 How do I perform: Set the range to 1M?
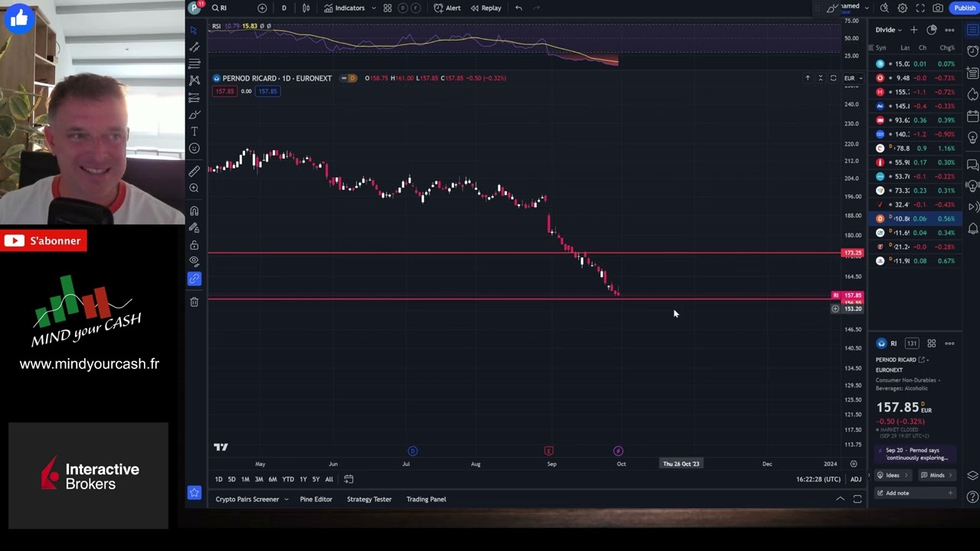click(x=245, y=479)
